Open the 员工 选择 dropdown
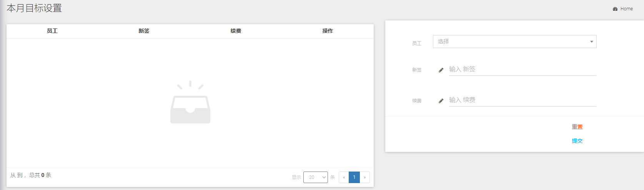Viewport: 644px width, 190px height. click(511, 42)
